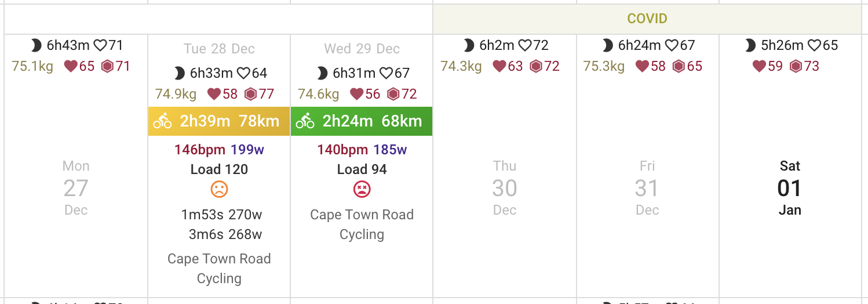Open the yellow 2h39m 78km ride
The height and width of the screenshot is (304, 868).
pos(229,121)
